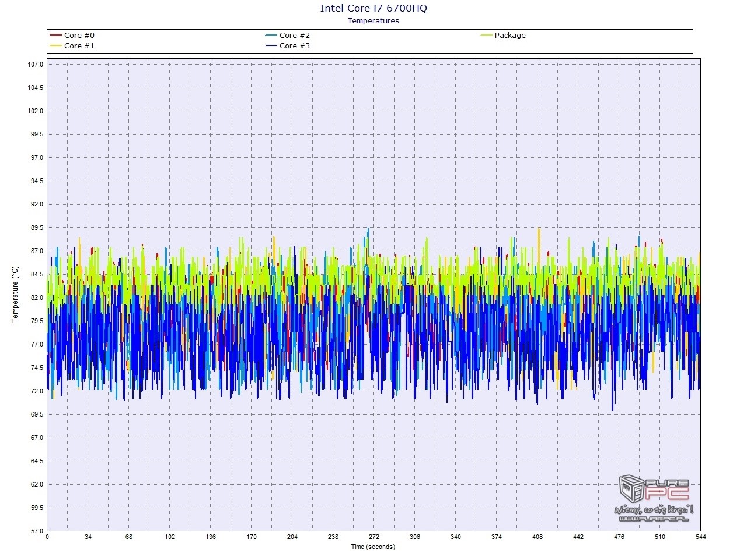Click the 408 time axis tick
Screen dimensions: 747x560
click(x=537, y=537)
